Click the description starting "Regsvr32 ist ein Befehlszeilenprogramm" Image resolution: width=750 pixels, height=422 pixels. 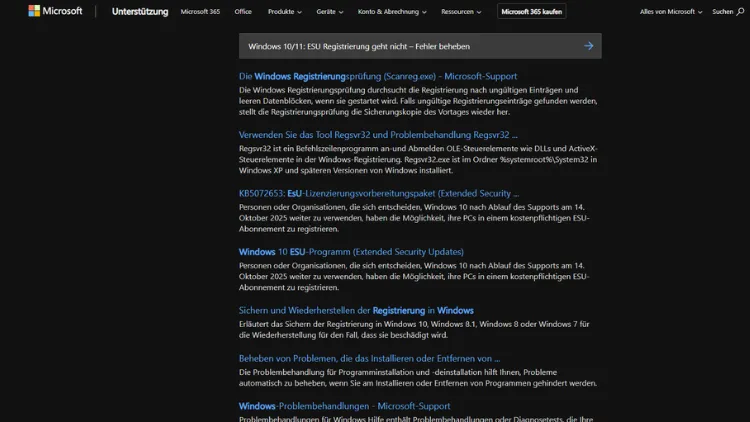pos(418,159)
